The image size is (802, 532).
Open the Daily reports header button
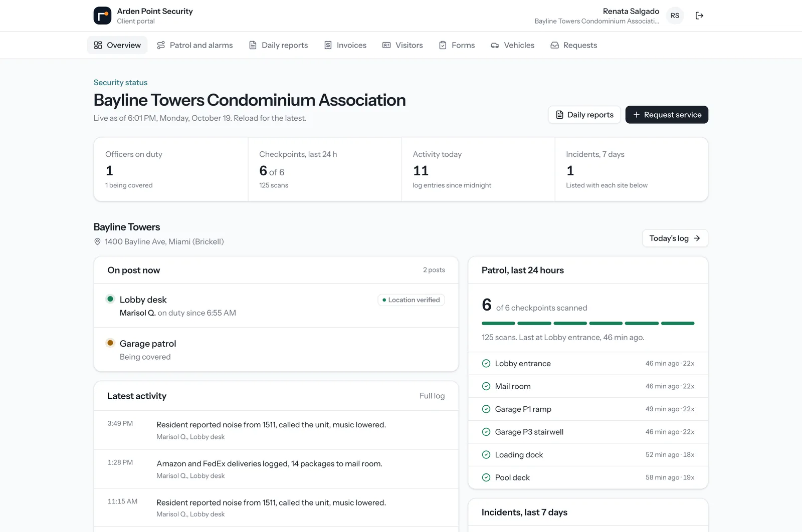(584, 115)
